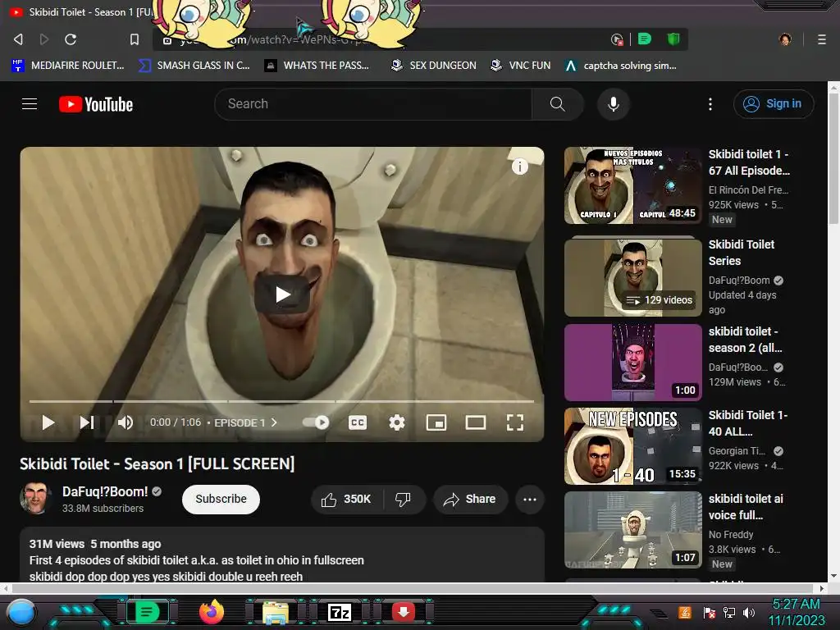Click the green shield extension icon
Screen dimensions: 840x630
pos(673,39)
